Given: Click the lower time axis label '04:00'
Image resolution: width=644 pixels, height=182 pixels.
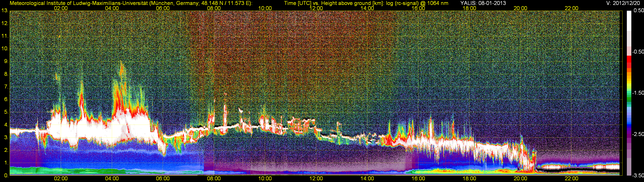Looking at the screenshot, I should (x=112, y=179).
